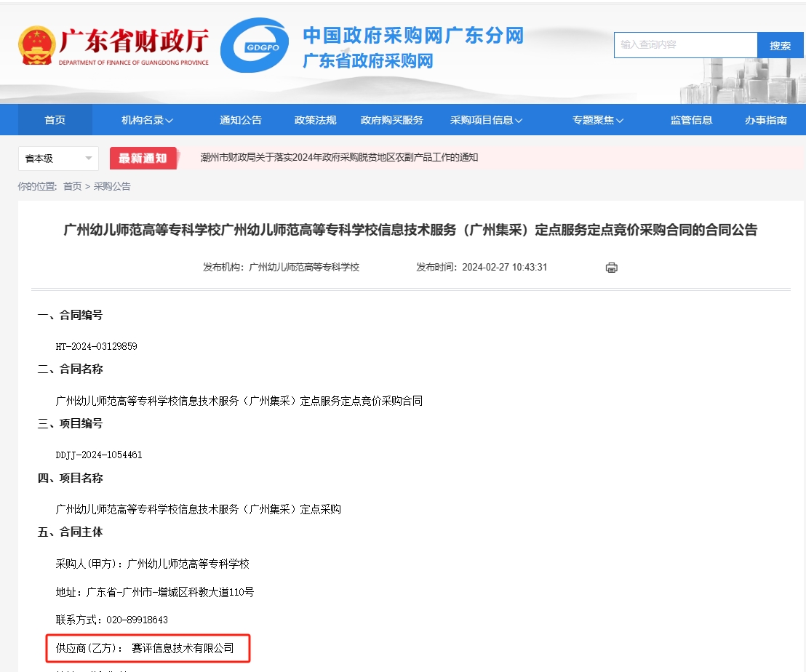Click the 发布机构 publisher text
806x672 pixels.
pyautogui.click(x=282, y=267)
